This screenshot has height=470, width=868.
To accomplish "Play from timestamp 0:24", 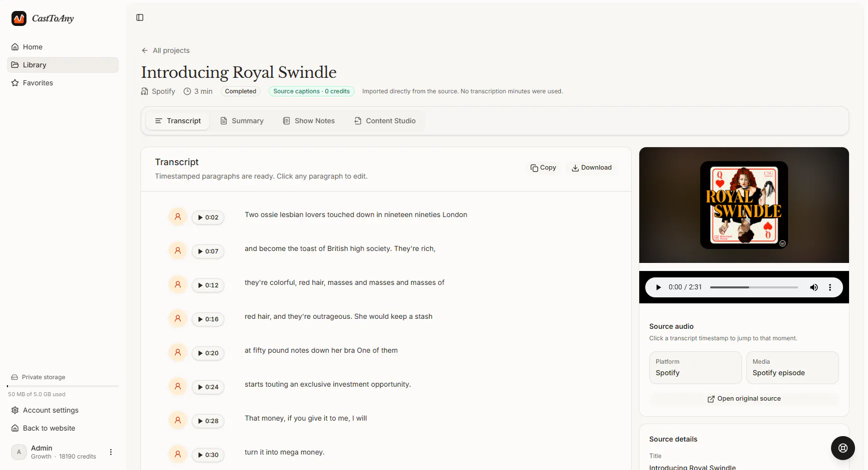I will 208,387.
